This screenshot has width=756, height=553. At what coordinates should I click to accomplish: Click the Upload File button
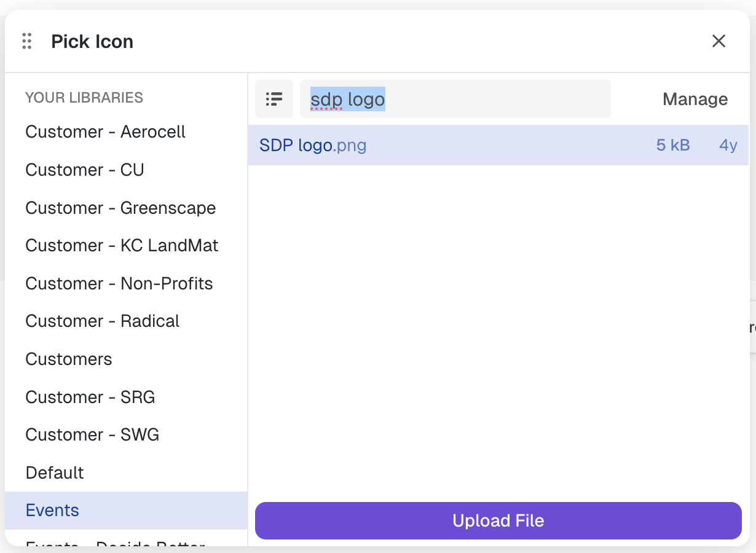tap(498, 521)
